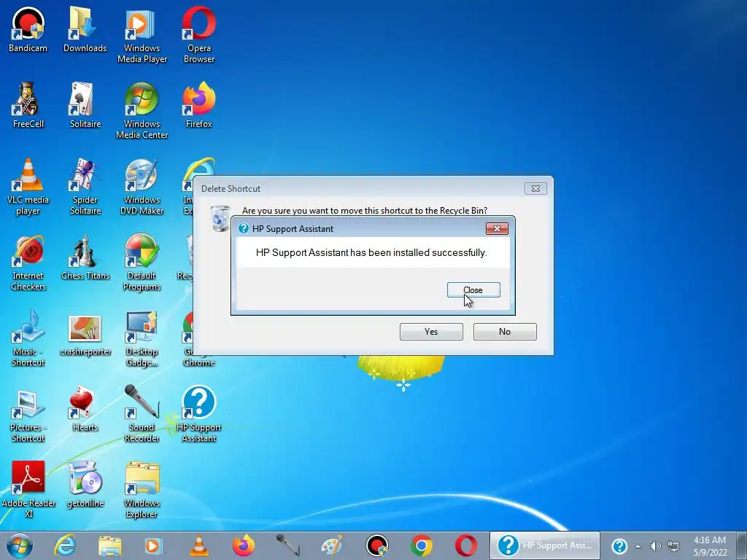
Task: Open the network status tray icon
Action: (x=673, y=546)
